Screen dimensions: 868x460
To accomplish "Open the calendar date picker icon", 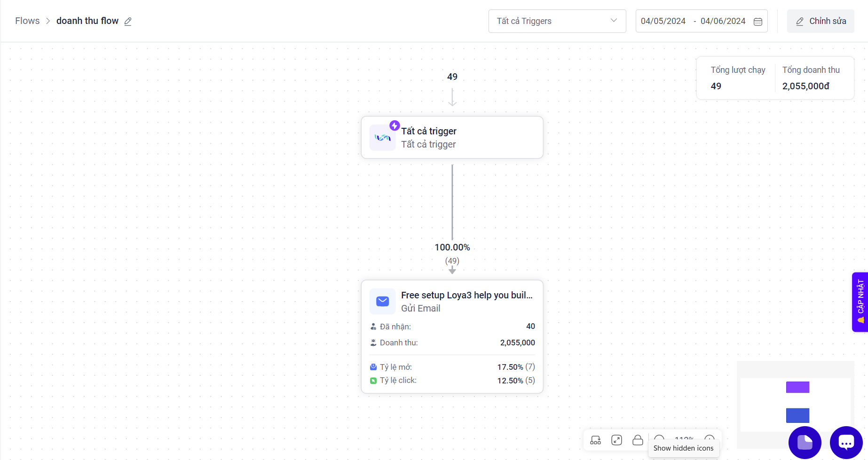I will click(x=758, y=22).
